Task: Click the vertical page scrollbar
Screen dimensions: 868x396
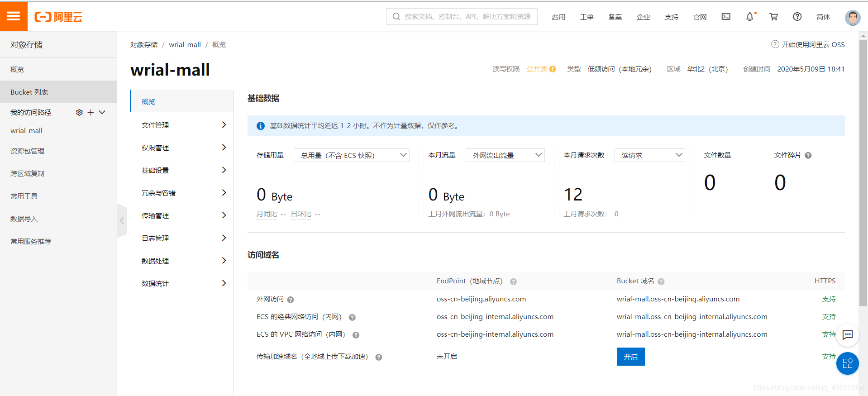Action: (x=863, y=172)
